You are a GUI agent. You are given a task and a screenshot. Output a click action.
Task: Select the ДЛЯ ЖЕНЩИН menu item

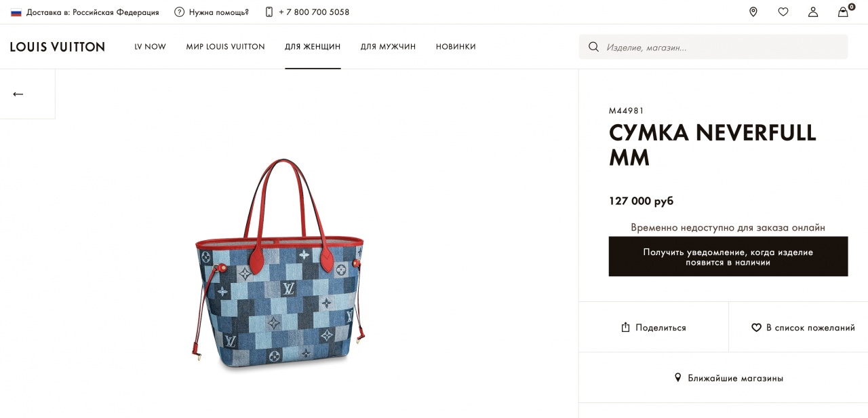tap(313, 47)
